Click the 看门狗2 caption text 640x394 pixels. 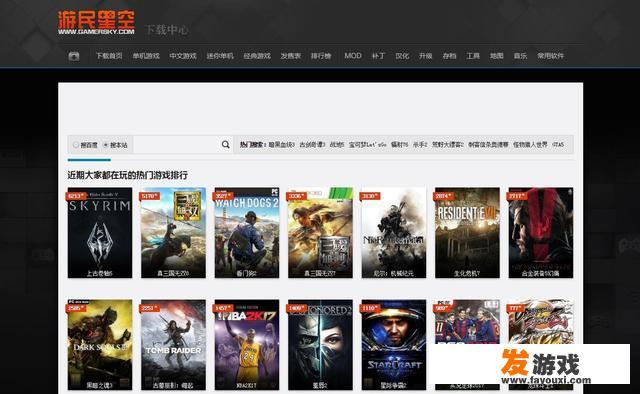pyautogui.click(x=247, y=273)
